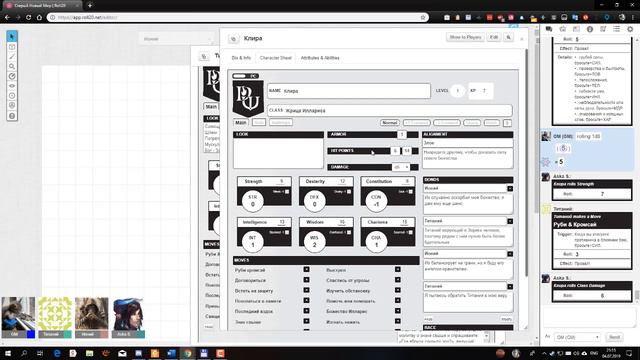Click the Send button in chat
The height and width of the screenshot is (360, 640).
pyautogui.click(x=614, y=337)
